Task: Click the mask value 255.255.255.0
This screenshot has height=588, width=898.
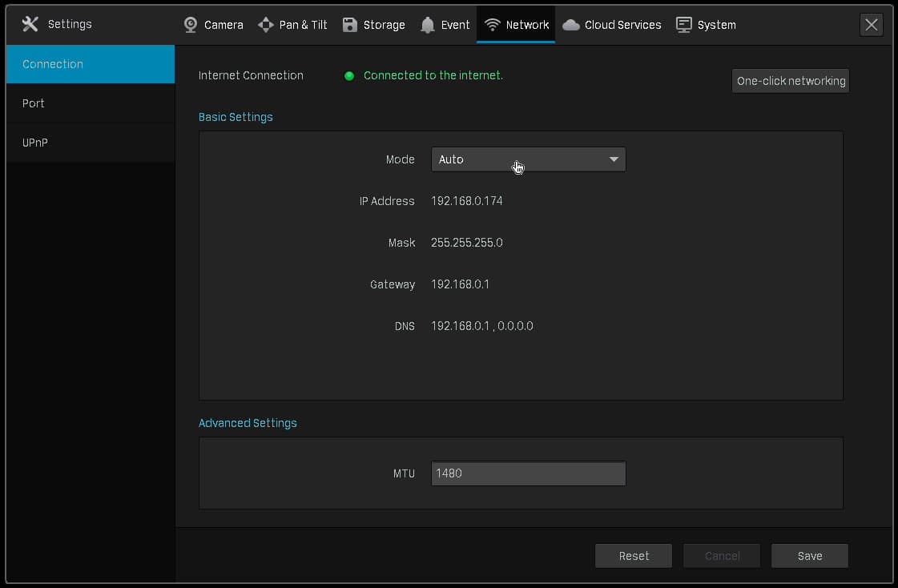Action: tap(467, 243)
